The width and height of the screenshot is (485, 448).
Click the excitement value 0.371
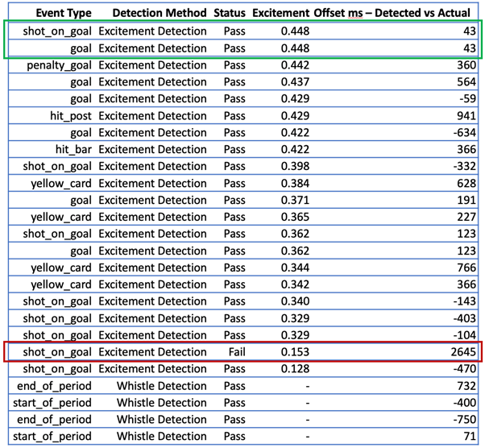pyautogui.click(x=295, y=200)
